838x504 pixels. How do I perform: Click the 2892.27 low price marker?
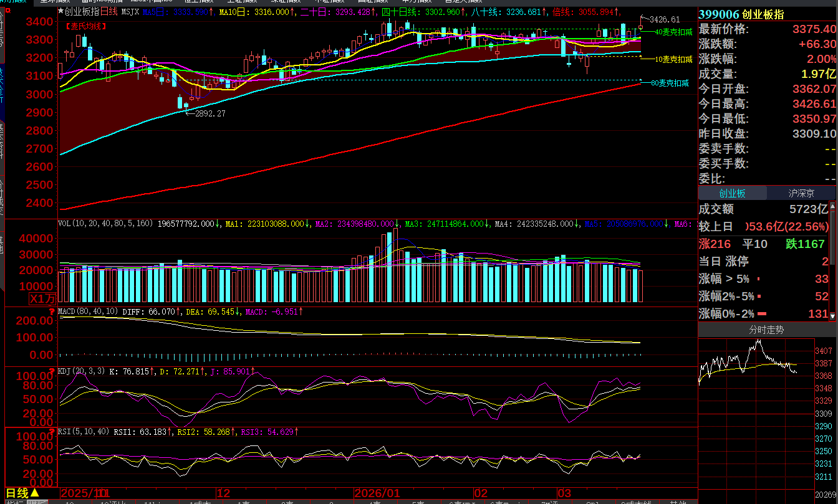tap(210, 113)
